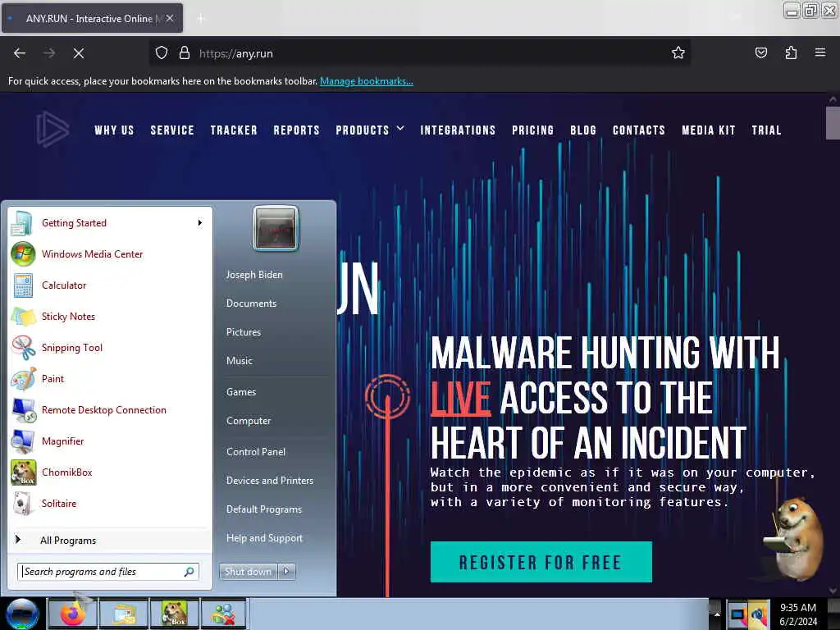The image size is (840, 630).
Task: Click the Search programs and files box
Action: click(x=108, y=572)
